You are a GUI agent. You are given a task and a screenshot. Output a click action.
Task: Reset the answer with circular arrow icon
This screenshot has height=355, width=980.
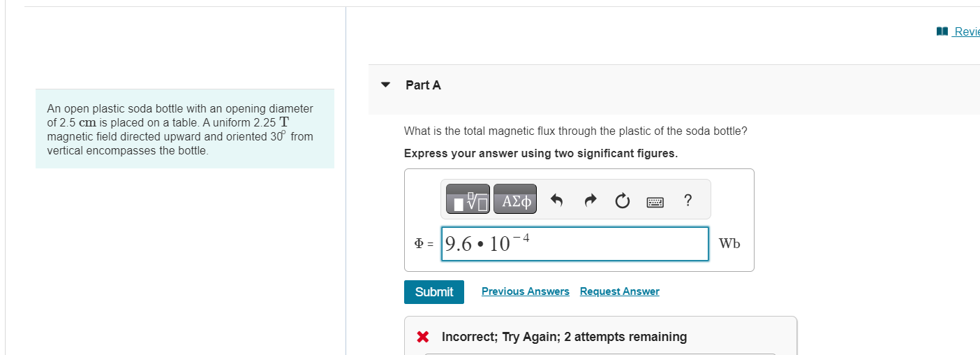click(623, 201)
